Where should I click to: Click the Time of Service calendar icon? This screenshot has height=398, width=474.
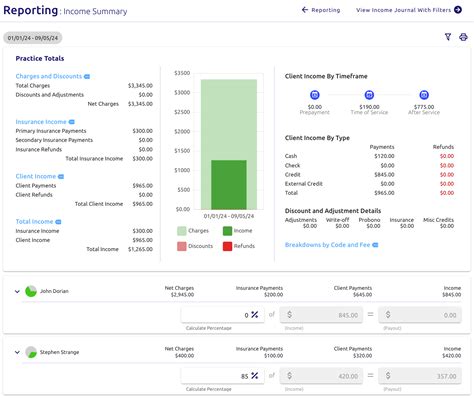(x=369, y=95)
